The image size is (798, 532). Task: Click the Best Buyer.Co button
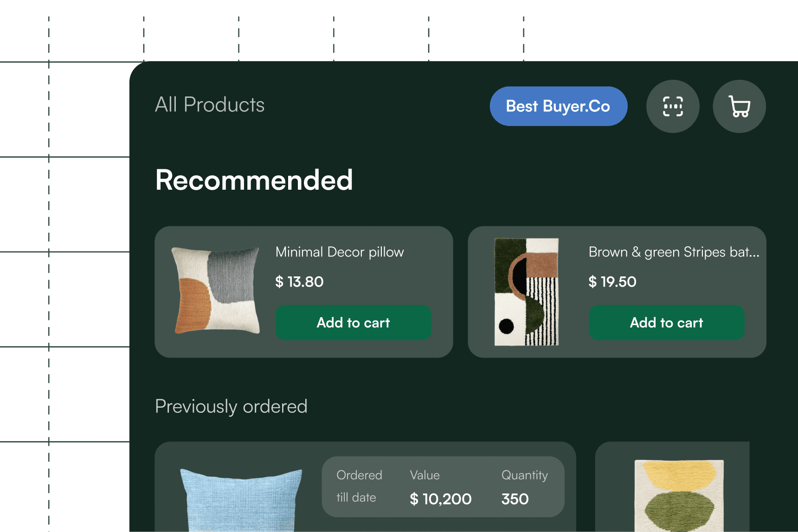point(558,106)
